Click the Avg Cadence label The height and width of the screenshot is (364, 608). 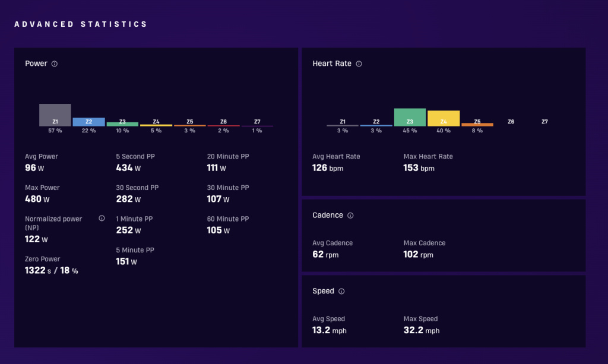[332, 243]
